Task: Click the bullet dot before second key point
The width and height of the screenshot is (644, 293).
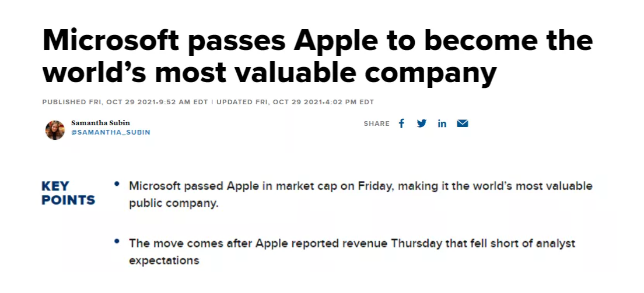Action: pyautogui.click(x=117, y=241)
